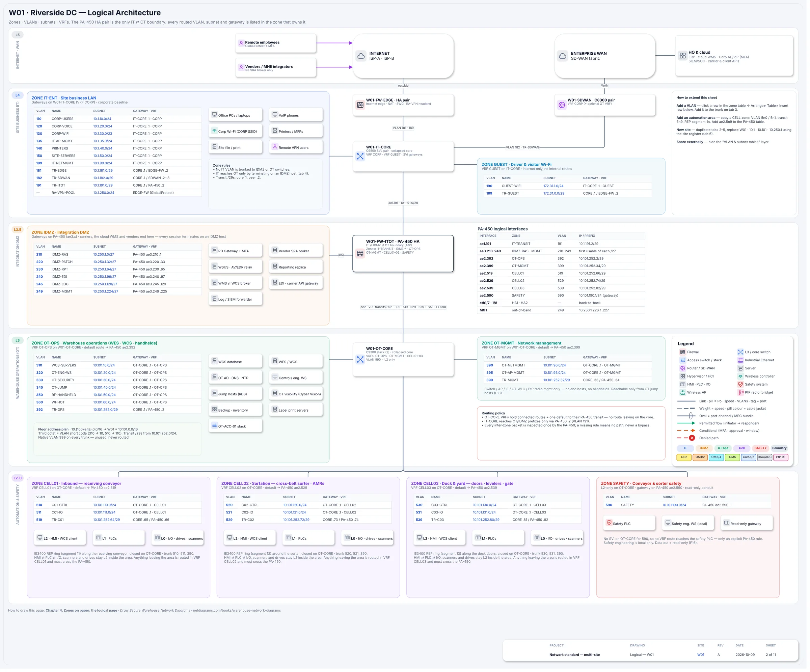The width and height of the screenshot is (810, 672).
Task: Click the OT-ACC-01 stack access switch icon
Action: 214,426
